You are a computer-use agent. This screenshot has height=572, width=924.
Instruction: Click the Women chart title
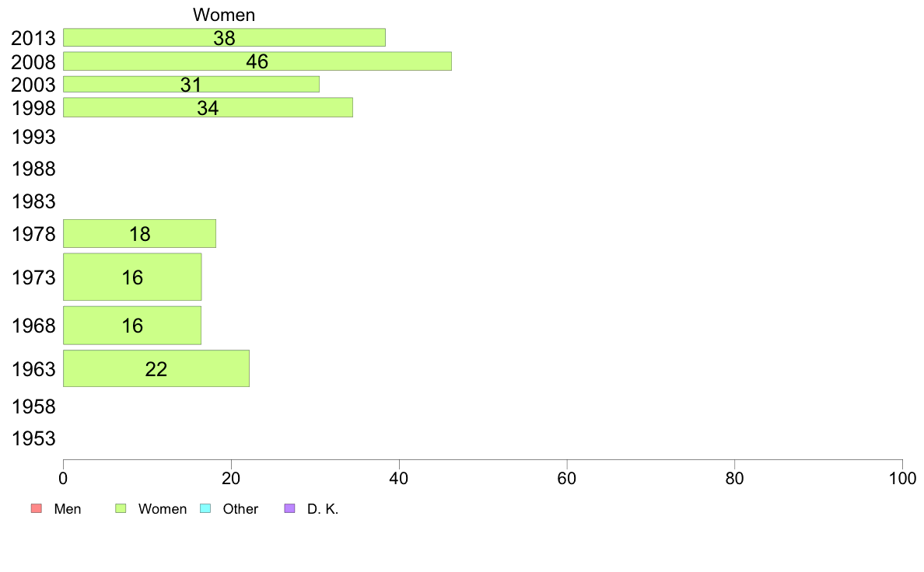pos(224,15)
